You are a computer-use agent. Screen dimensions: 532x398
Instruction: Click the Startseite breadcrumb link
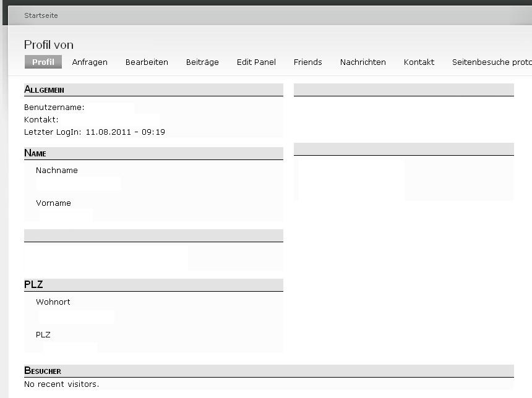(x=41, y=15)
